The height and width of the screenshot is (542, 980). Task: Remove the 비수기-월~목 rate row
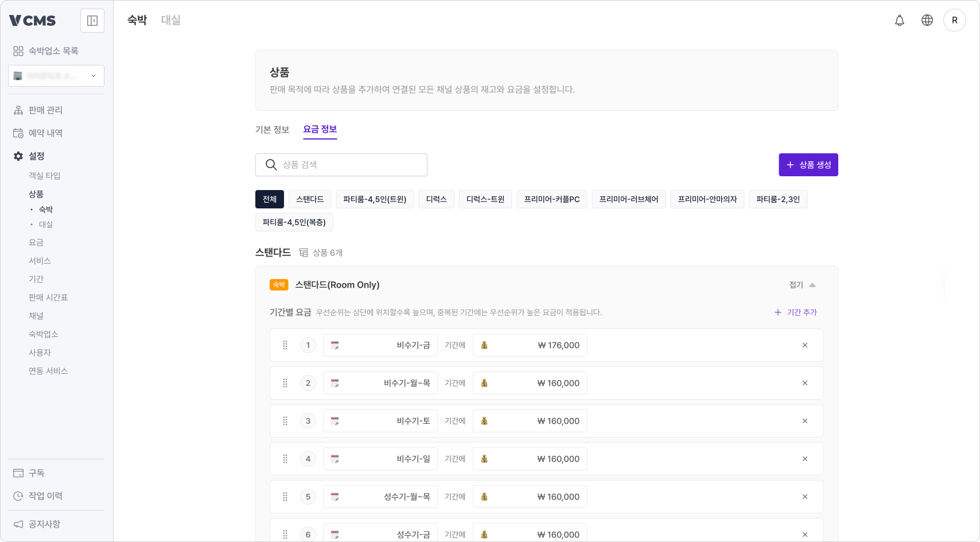point(805,383)
